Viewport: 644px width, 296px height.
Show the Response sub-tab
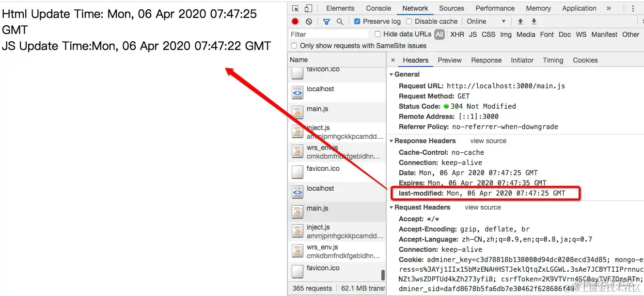pos(487,60)
